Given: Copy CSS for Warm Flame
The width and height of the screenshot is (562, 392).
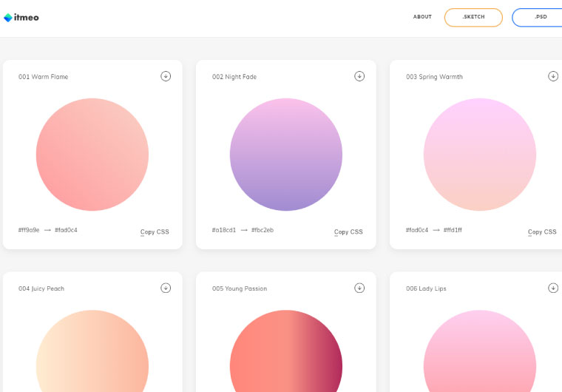Looking at the screenshot, I should pos(155,232).
